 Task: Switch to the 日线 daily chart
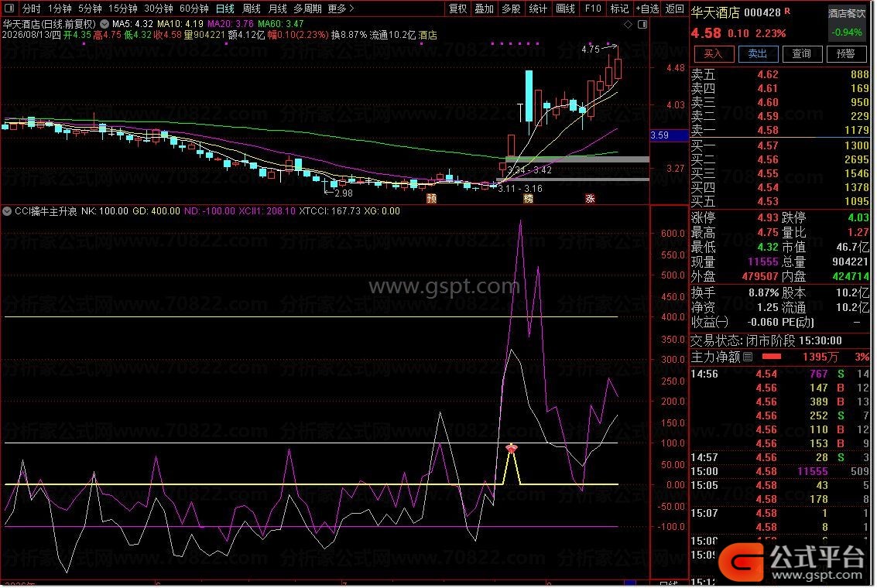pos(225,9)
